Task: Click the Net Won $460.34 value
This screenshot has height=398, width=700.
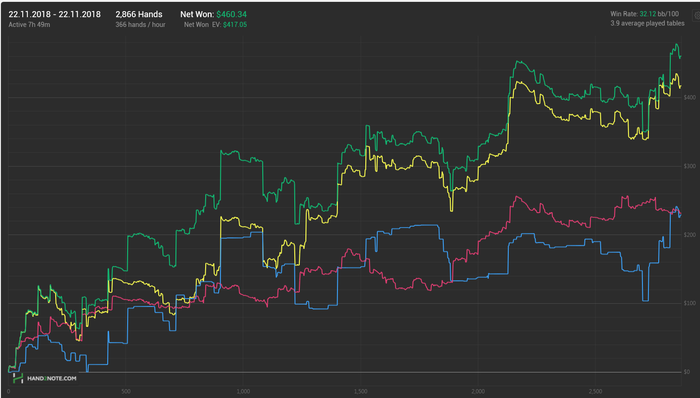Action: 213,14
